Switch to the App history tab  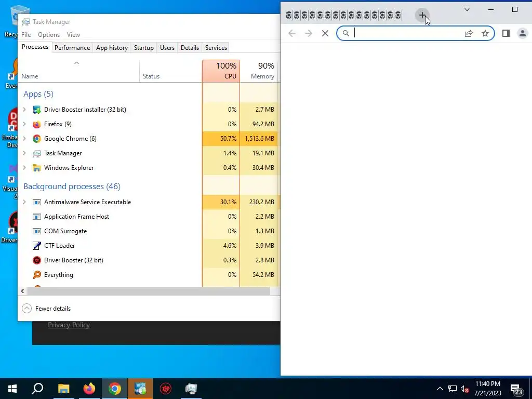pyautogui.click(x=112, y=48)
